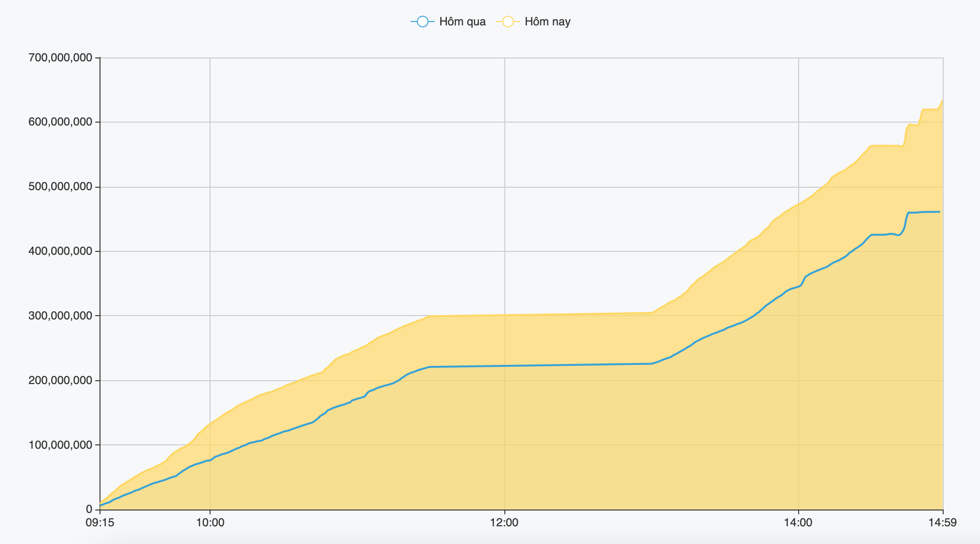Click the yellow Hôm nay legend marker

pyautogui.click(x=508, y=22)
